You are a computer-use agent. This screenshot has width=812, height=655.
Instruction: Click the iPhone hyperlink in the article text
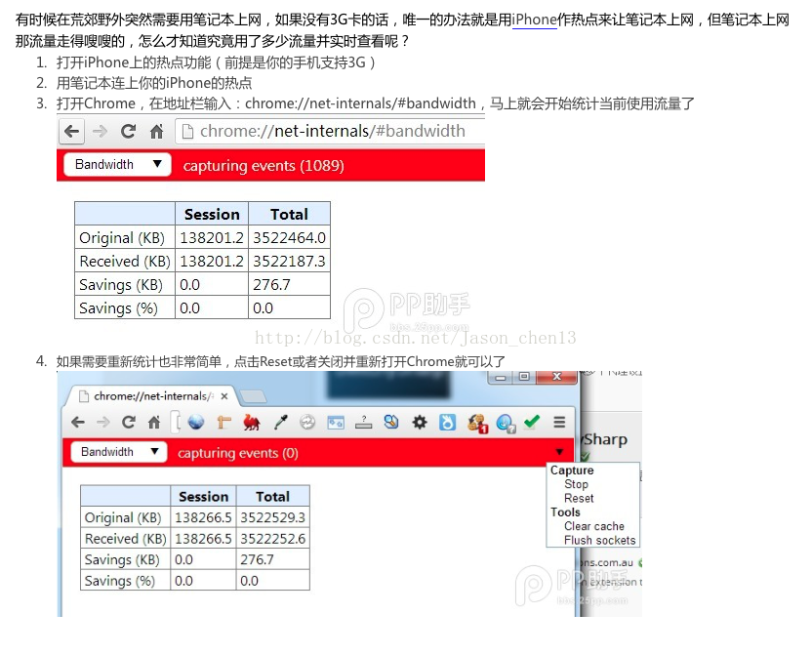tap(535, 20)
